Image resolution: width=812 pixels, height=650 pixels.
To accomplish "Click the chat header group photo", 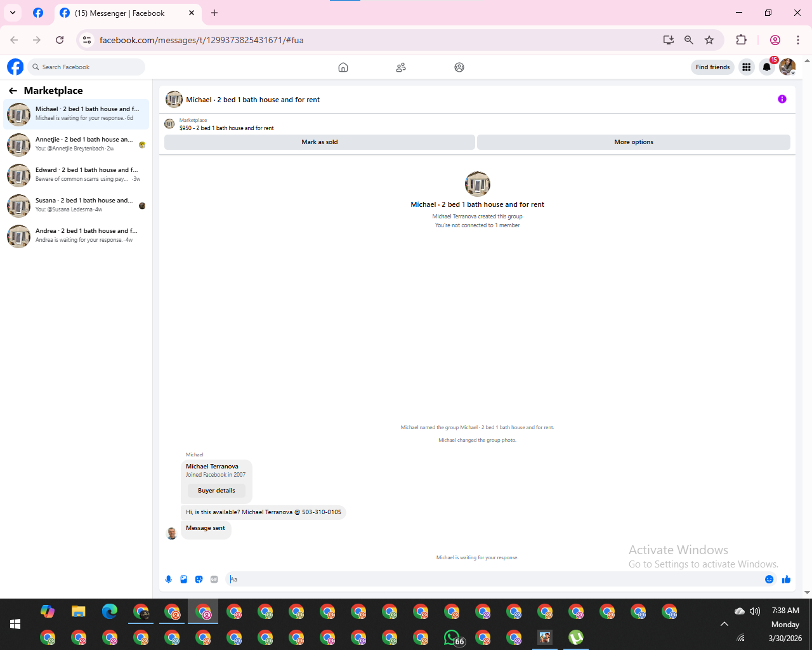I will point(174,99).
